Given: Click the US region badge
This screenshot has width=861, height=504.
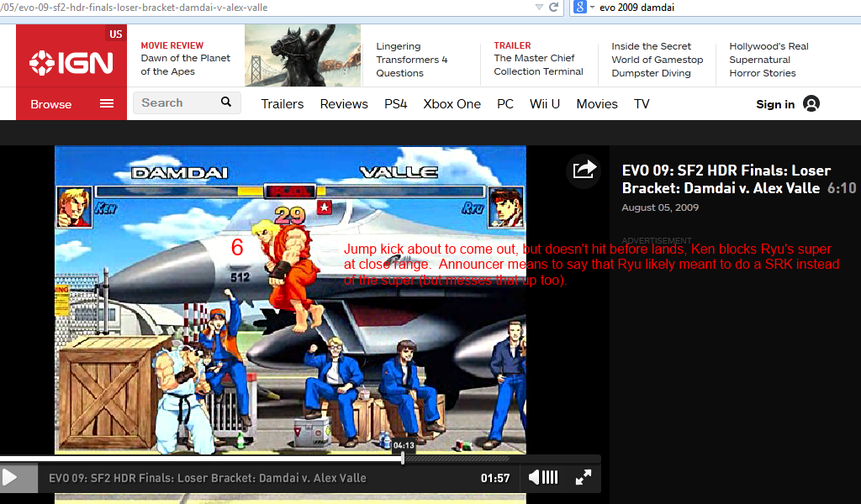Looking at the screenshot, I should [116, 34].
